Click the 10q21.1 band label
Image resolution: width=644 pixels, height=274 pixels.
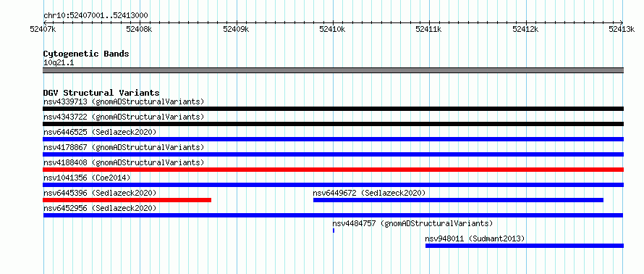[59, 63]
